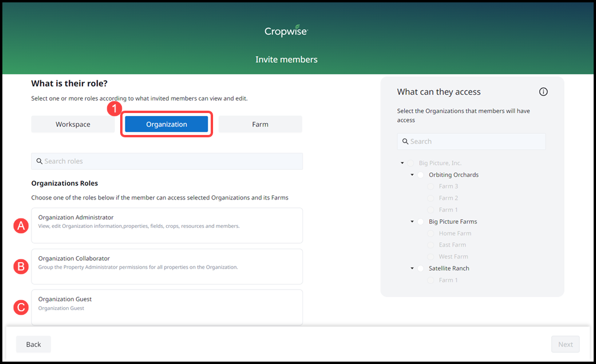596x364 pixels.
Task: Collapse the Big Picture, Inc. tree node
Action: click(x=402, y=163)
